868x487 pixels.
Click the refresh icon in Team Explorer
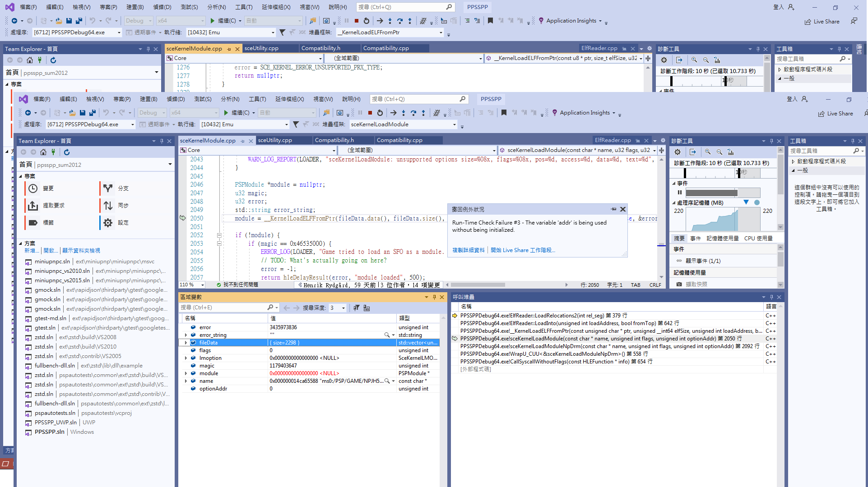coord(67,152)
